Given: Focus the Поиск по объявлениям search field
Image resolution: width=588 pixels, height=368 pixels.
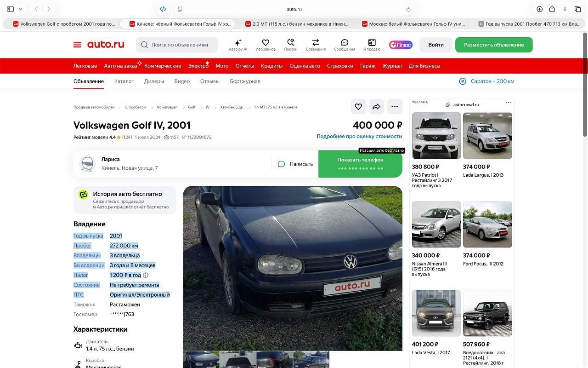Looking at the screenshot, I should tap(177, 45).
